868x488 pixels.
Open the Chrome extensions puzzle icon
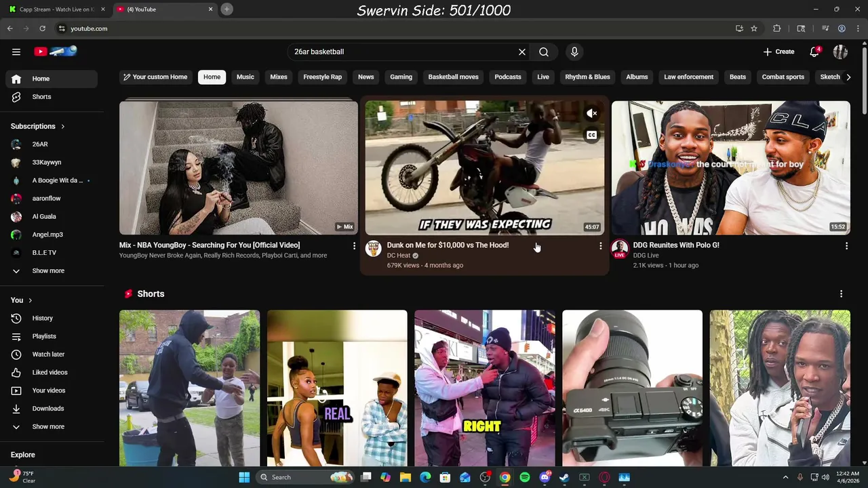click(x=777, y=28)
